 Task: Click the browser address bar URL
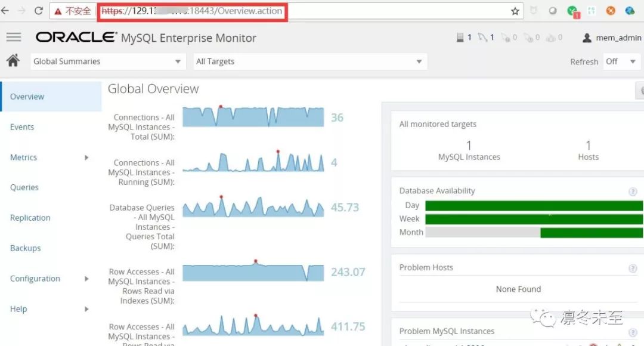192,11
